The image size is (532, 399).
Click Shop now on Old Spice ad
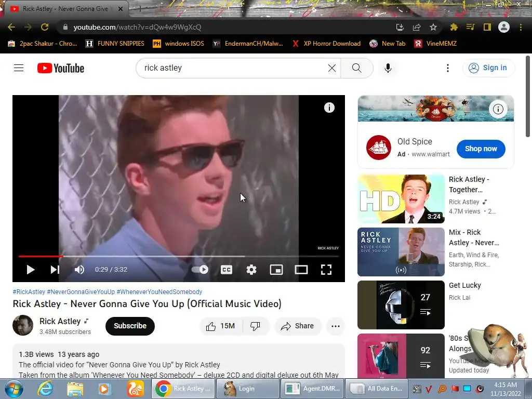pyautogui.click(x=481, y=149)
